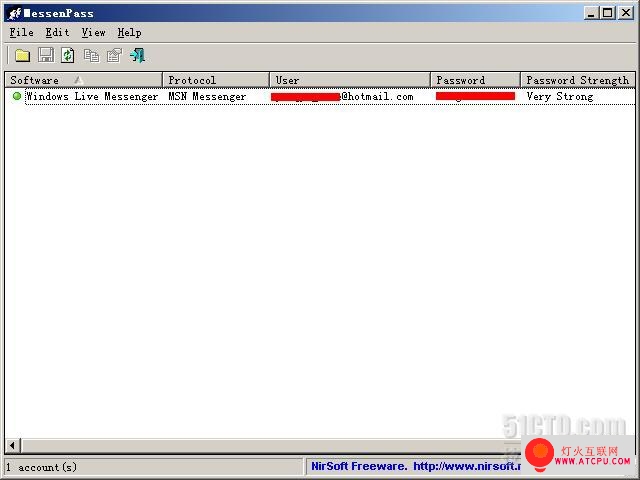The width and height of the screenshot is (640, 480).
Task: Sort by the Software column header
Action: 84,80
